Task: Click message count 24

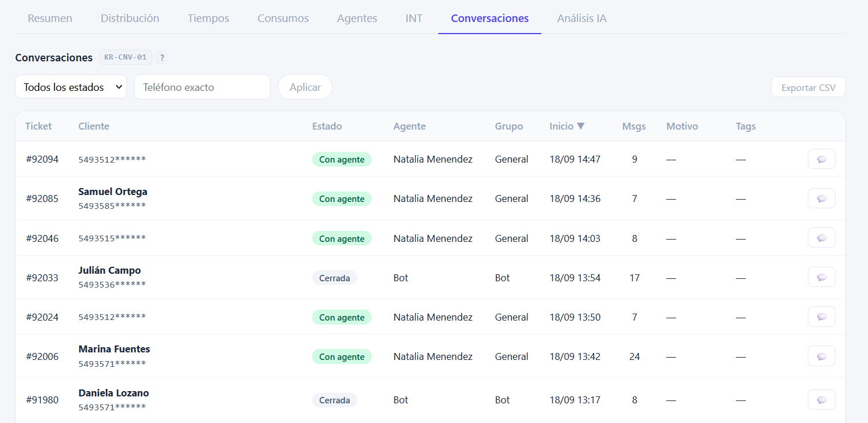Action: [635, 356]
